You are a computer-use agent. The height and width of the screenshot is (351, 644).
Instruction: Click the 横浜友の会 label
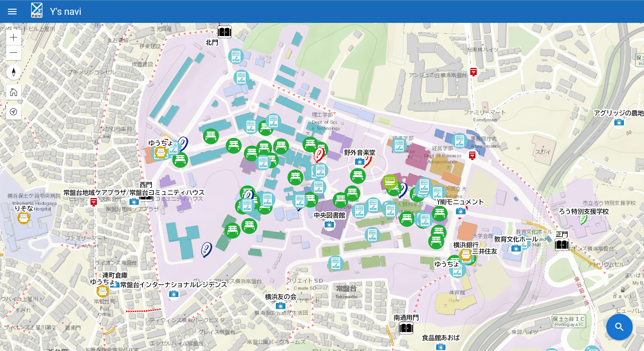281,297
